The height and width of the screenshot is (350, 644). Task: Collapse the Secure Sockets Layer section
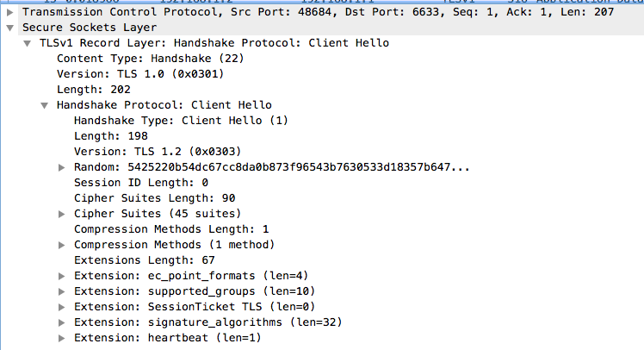(x=9, y=28)
